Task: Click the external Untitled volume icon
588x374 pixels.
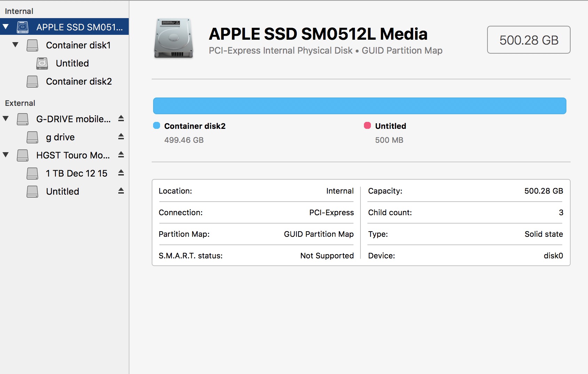Action: pyautogui.click(x=32, y=192)
